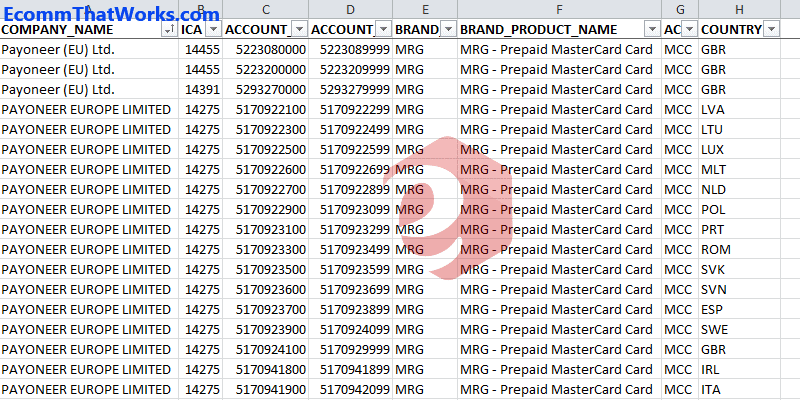Select account end cell 5170923599
Image resolution: width=800 pixels, height=400 pixels.
pos(351,269)
